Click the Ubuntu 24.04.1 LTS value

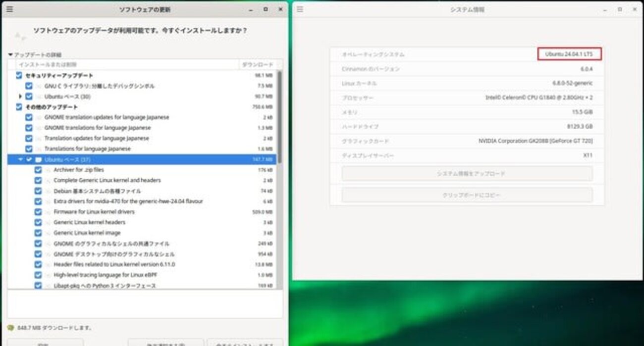(x=569, y=54)
